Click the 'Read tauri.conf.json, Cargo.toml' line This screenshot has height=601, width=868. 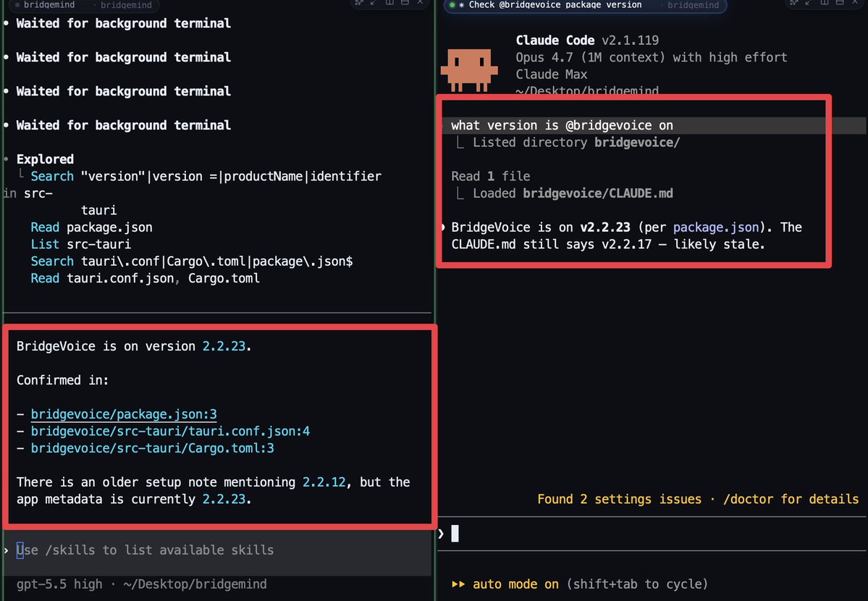pos(145,278)
